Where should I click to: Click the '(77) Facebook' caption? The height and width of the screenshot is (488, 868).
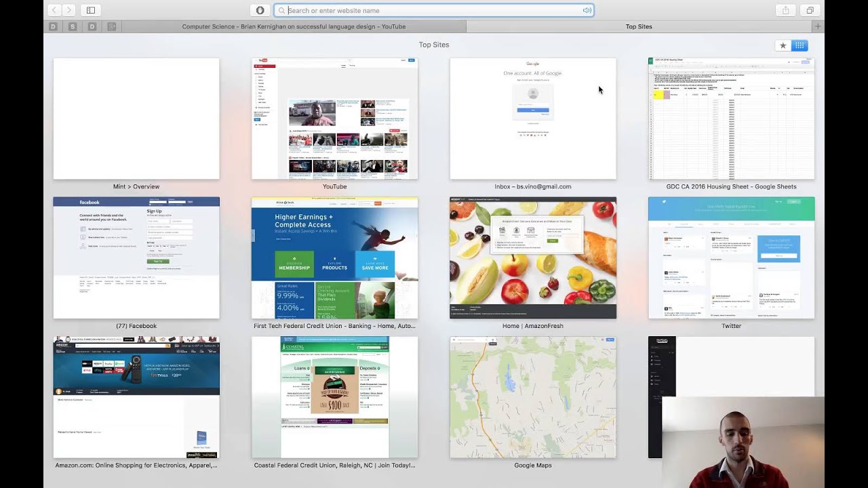[x=136, y=326]
